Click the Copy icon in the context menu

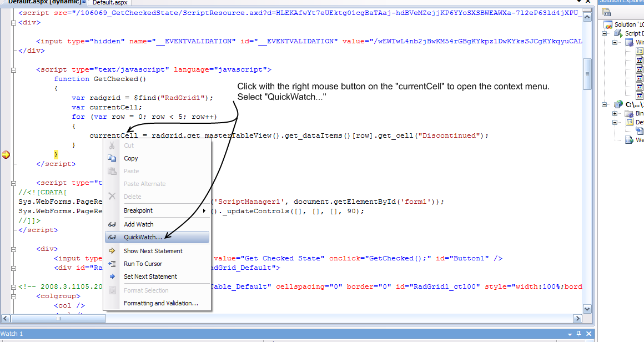(112, 158)
